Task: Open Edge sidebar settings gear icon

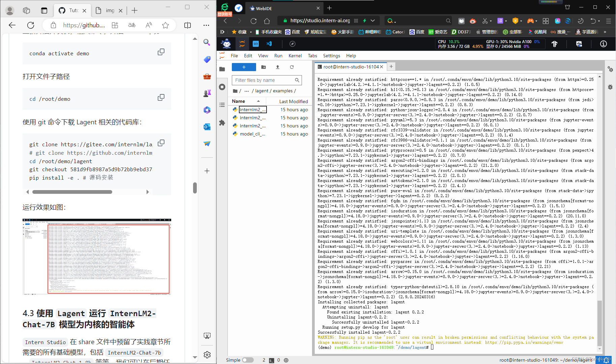Action: coord(207,355)
